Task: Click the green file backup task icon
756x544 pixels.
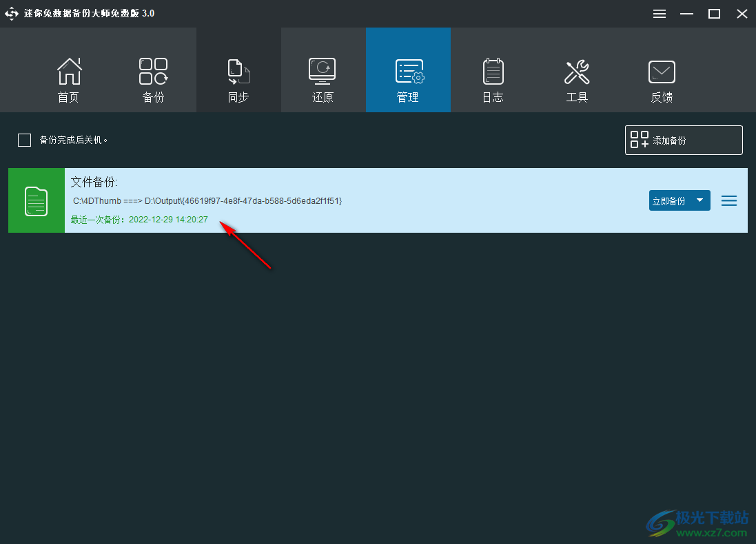Action: (x=37, y=200)
